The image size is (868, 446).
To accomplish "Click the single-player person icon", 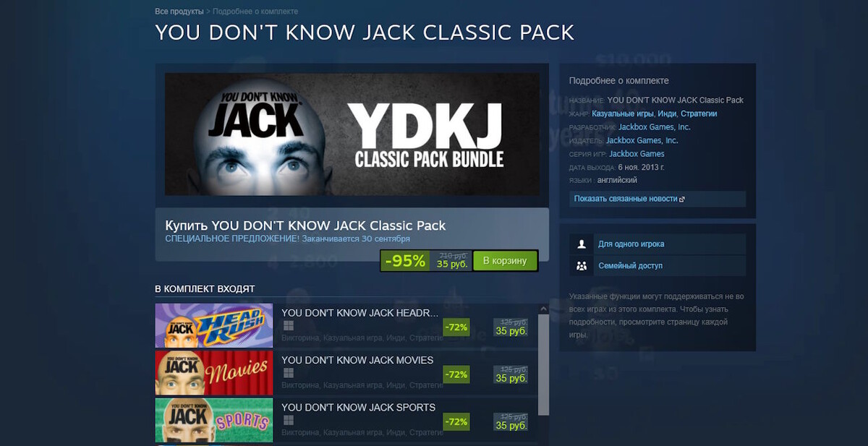I will [582, 244].
